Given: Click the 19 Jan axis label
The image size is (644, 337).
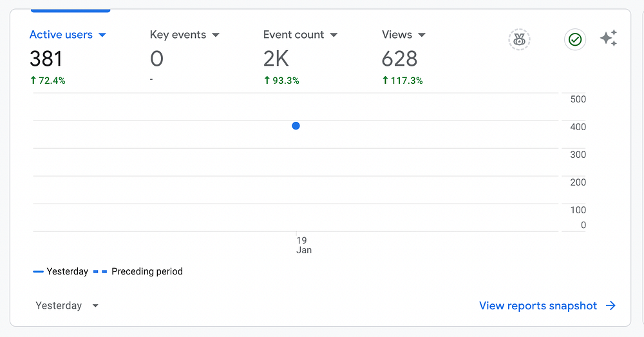Looking at the screenshot, I should coord(303,245).
